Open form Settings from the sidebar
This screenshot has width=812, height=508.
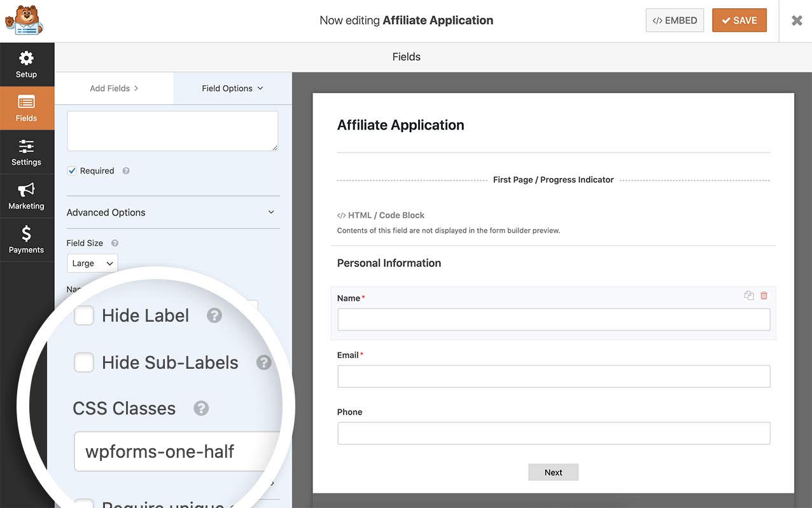27,151
